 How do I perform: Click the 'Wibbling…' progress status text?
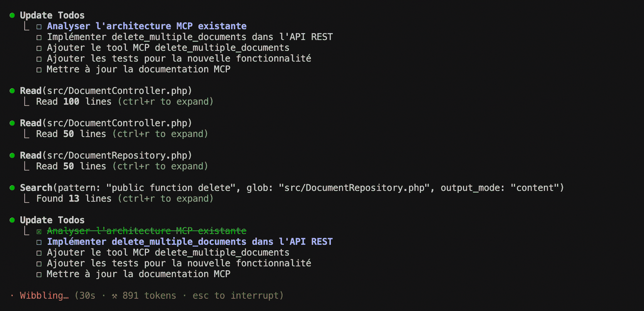pyautogui.click(x=44, y=296)
